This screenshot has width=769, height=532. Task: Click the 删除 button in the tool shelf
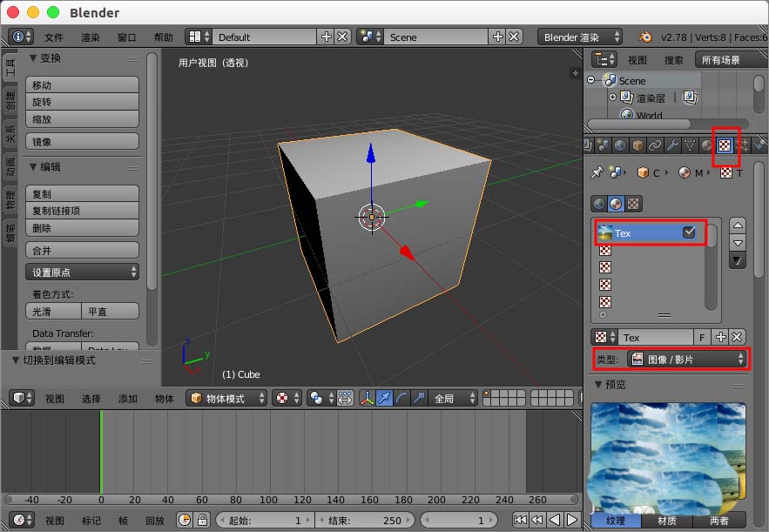click(82, 226)
